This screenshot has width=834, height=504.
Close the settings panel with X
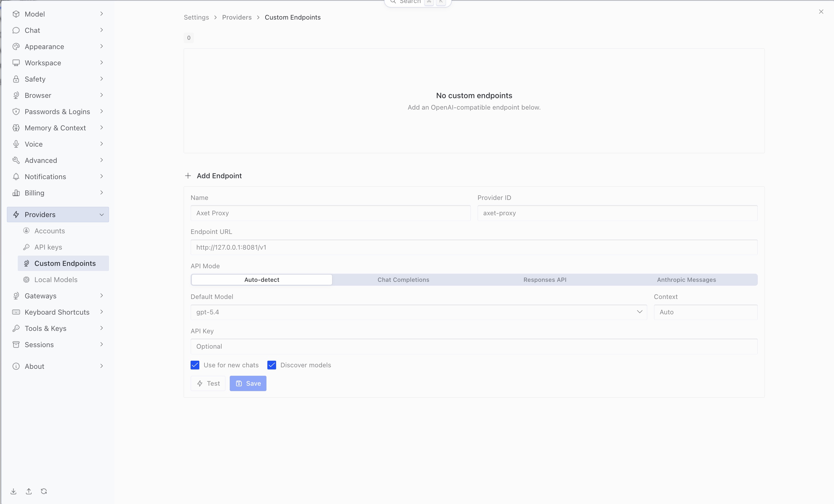click(821, 11)
